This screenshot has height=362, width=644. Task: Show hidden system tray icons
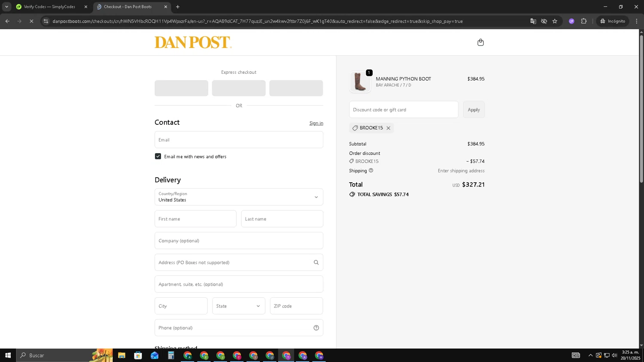590,355
